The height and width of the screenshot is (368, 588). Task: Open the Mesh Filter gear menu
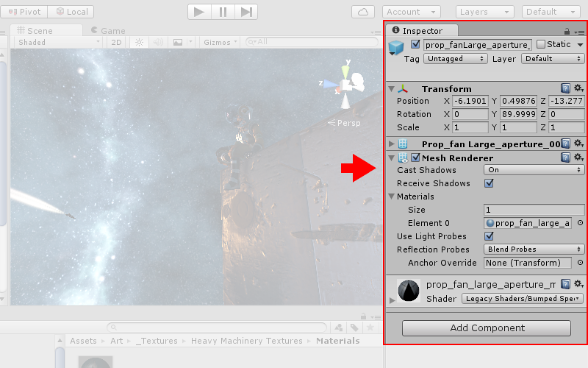click(x=578, y=144)
